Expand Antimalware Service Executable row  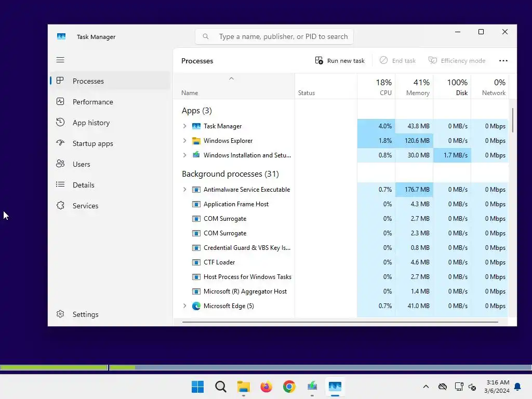[184, 189]
